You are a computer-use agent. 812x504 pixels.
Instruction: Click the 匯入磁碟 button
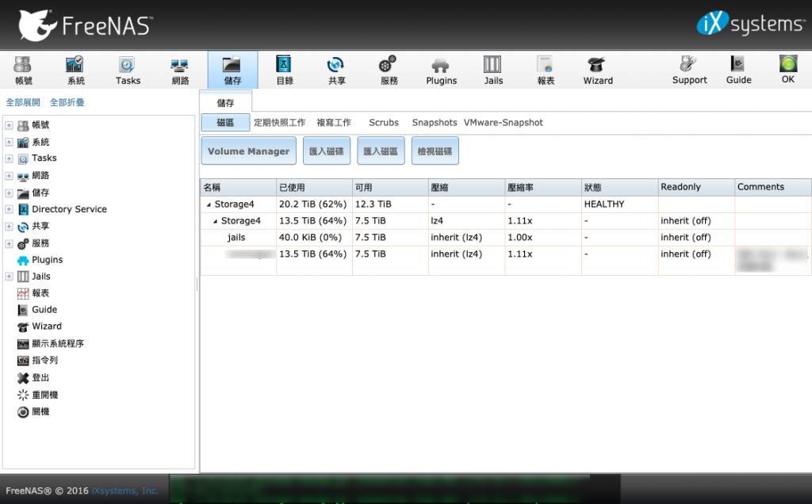click(326, 151)
